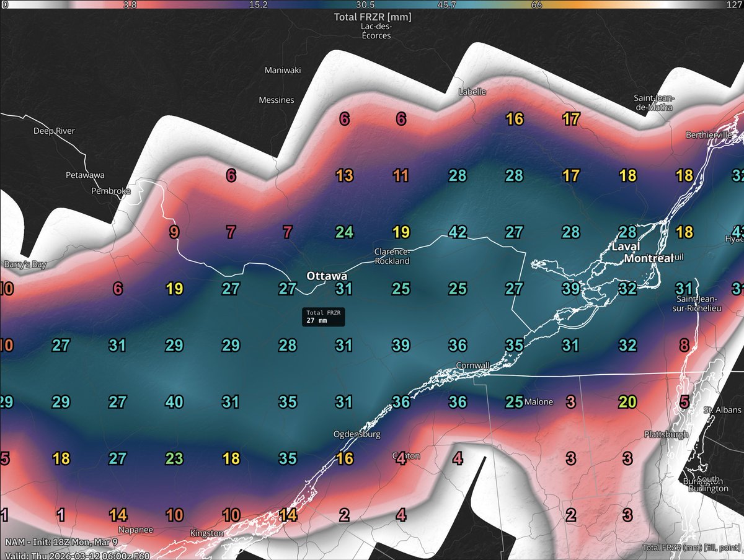Click the Maniwaki label
This screenshot has height=560, width=744.
pyautogui.click(x=282, y=70)
